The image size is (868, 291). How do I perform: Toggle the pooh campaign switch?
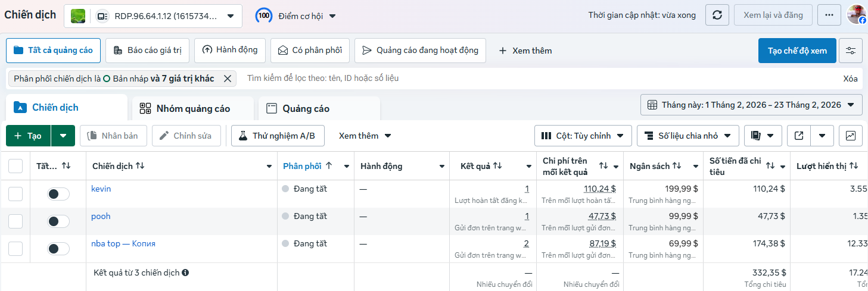[x=58, y=221]
